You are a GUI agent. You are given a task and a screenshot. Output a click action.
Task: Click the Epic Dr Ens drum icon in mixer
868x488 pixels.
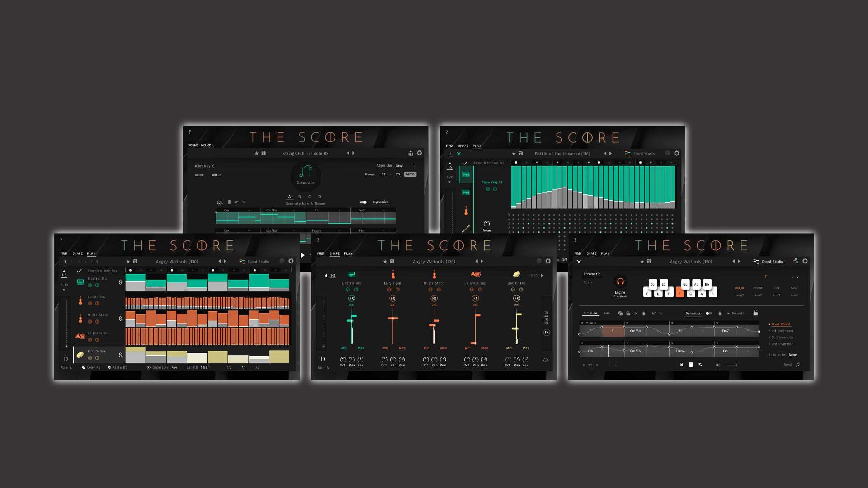[516, 274]
